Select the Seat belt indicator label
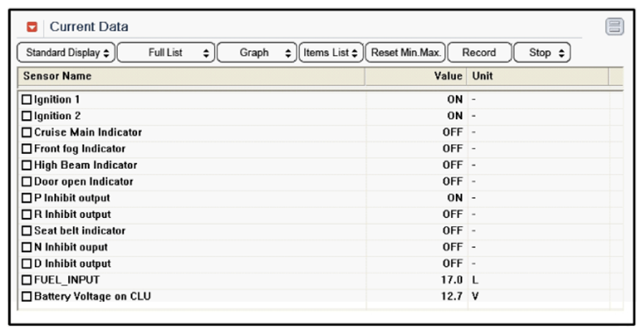The image size is (644, 334). click(79, 231)
